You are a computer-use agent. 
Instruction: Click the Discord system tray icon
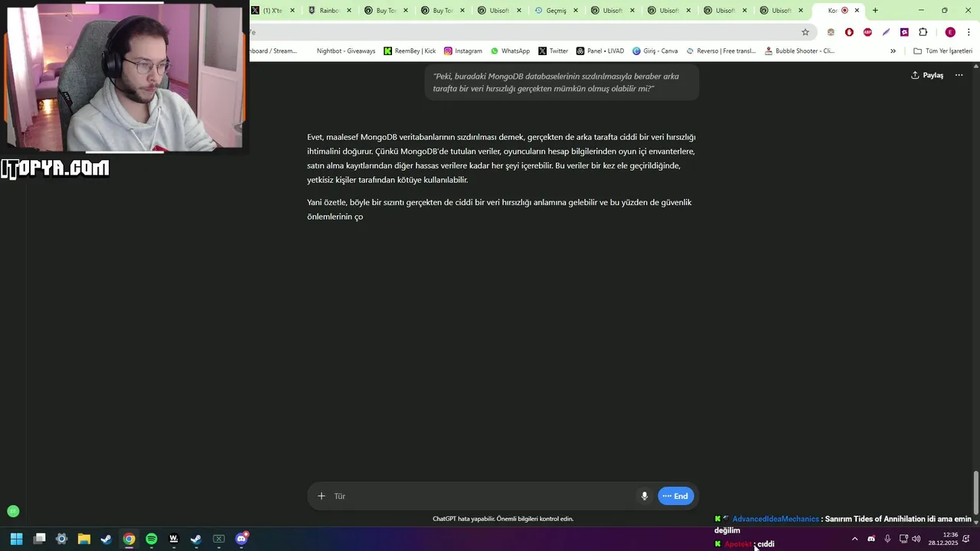tap(871, 539)
